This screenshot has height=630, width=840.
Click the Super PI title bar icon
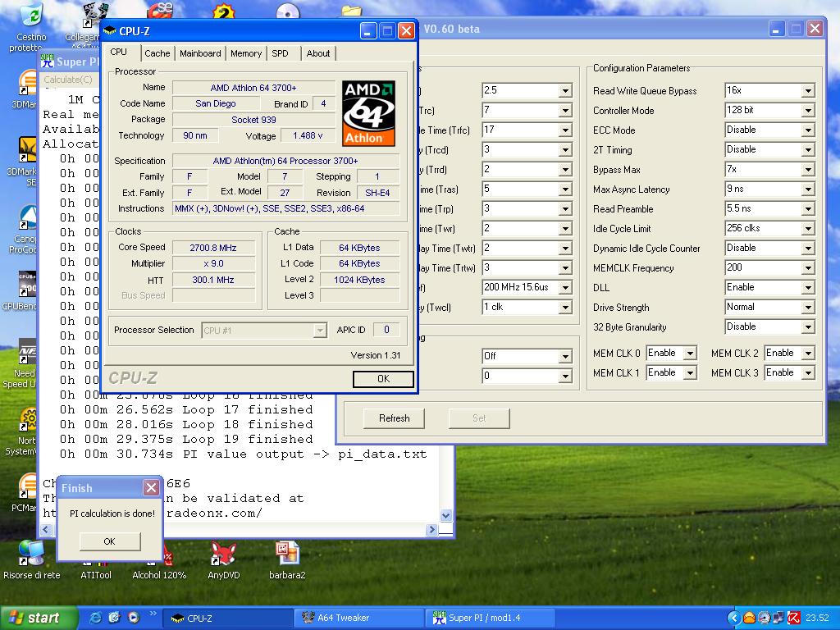[x=48, y=61]
